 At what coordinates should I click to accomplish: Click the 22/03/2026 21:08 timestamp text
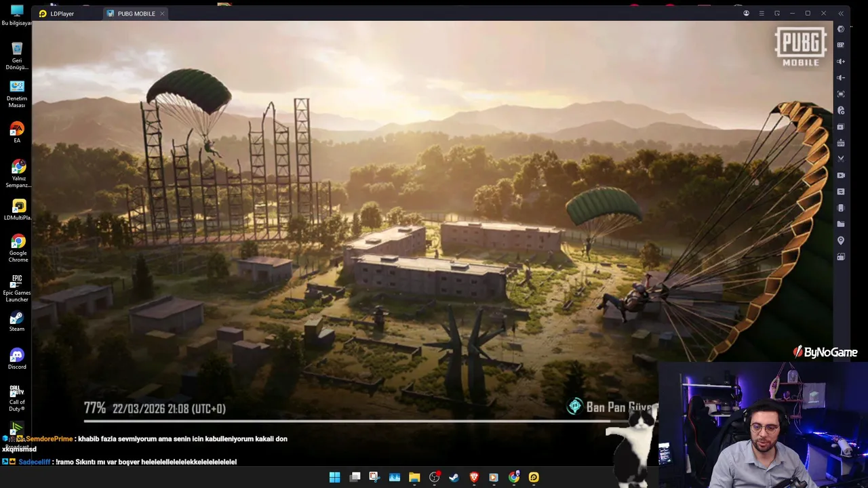(x=169, y=408)
